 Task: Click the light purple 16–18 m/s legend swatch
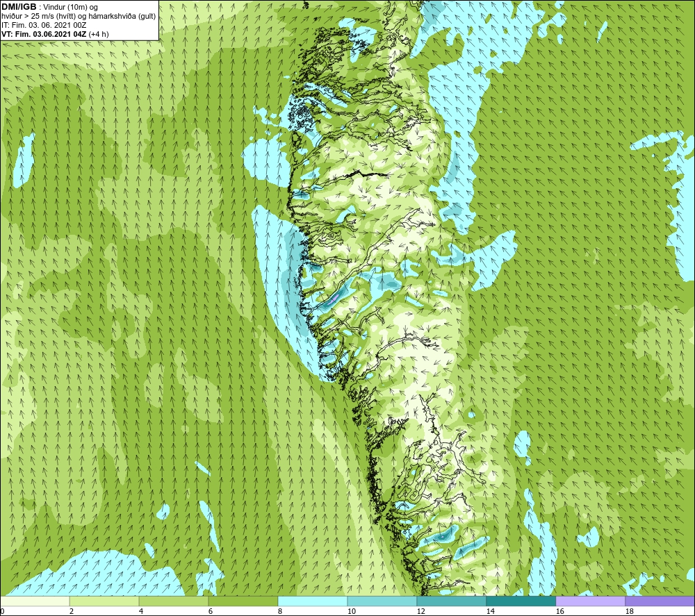[590, 601]
